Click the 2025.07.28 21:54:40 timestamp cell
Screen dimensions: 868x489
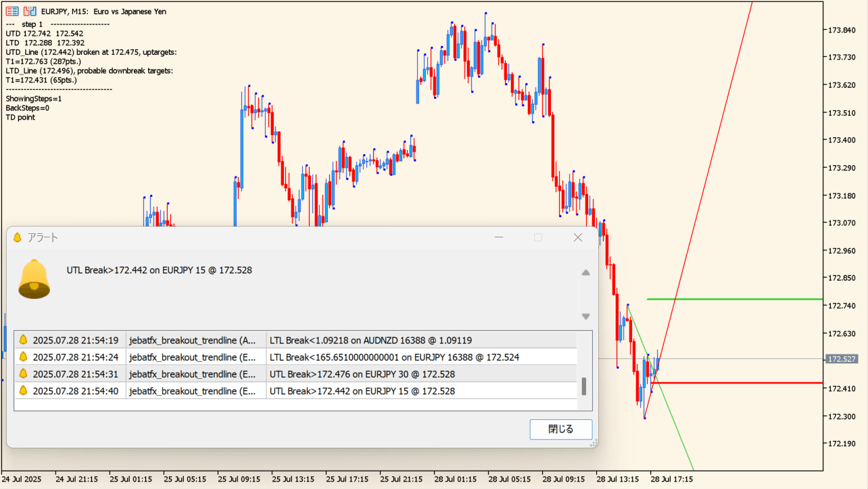(76, 391)
